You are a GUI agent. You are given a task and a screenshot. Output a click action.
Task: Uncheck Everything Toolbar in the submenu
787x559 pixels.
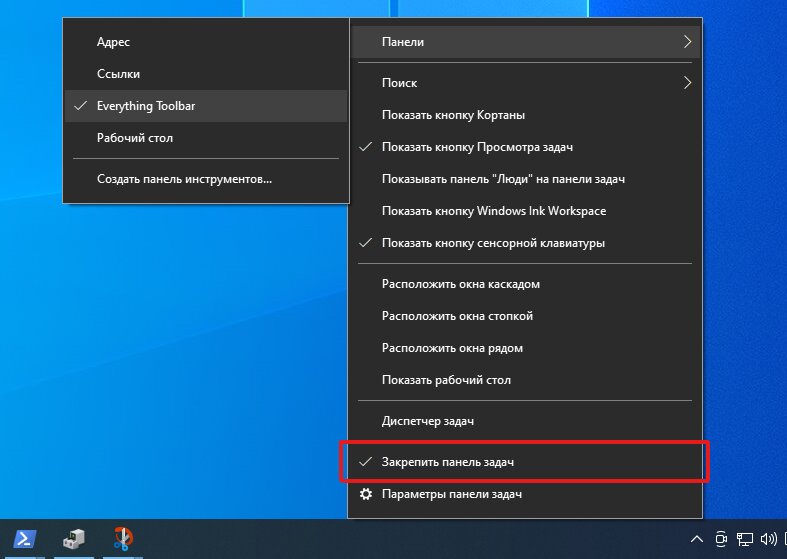(x=206, y=106)
